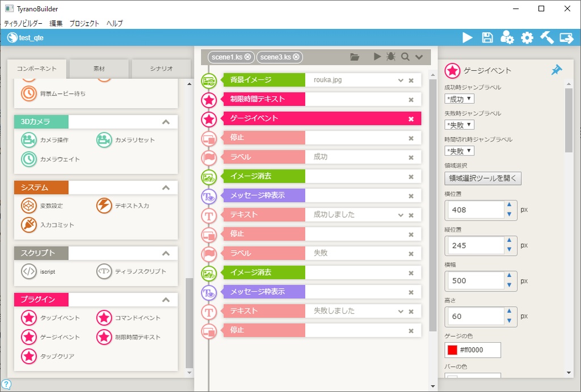Open 失敗時ジャンプラベル dropdown
Image resolution: width=581 pixels, height=392 pixels.
click(x=459, y=125)
